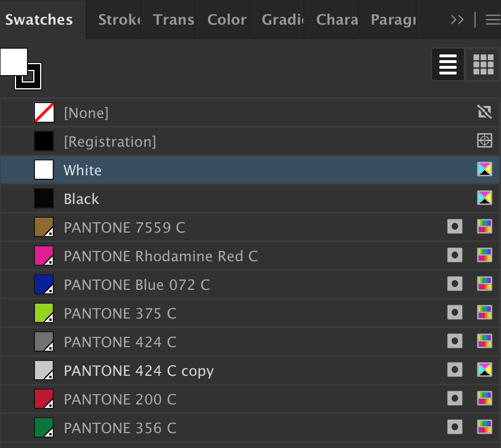Click the PANTONE 375 C name
The height and width of the screenshot is (448, 501).
(120, 313)
